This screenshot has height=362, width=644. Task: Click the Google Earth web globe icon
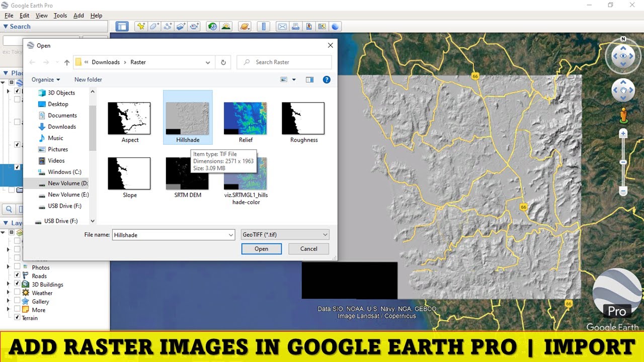pos(336,27)
